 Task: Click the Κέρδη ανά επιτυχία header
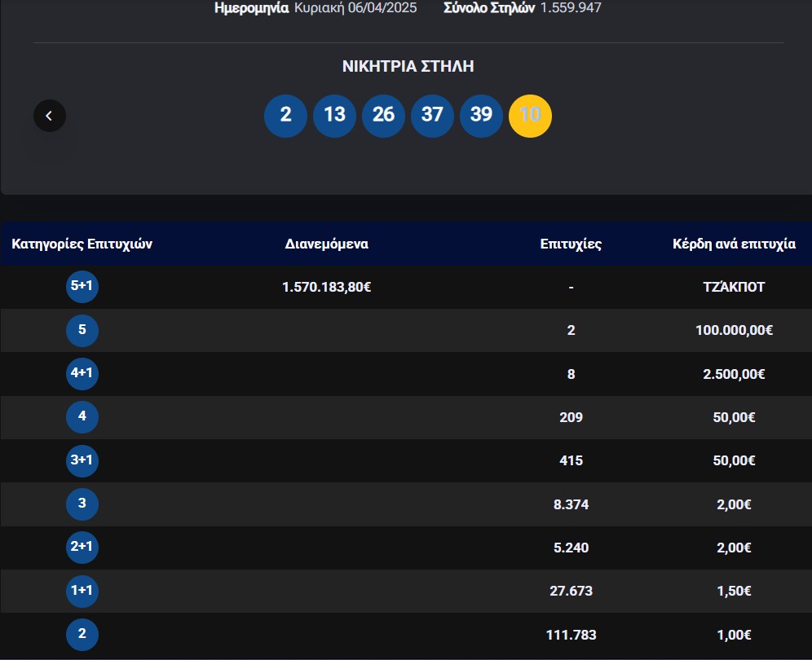tap(734, 244)
